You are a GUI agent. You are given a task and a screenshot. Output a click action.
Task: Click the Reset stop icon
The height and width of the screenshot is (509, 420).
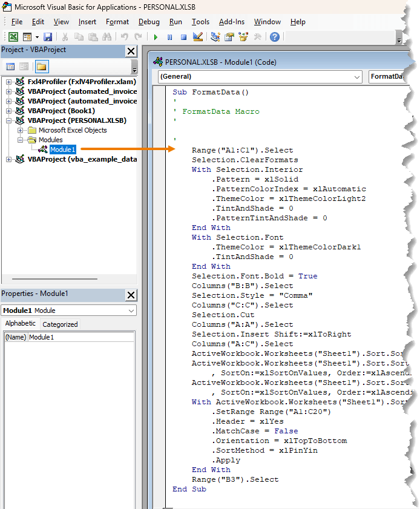184,38
